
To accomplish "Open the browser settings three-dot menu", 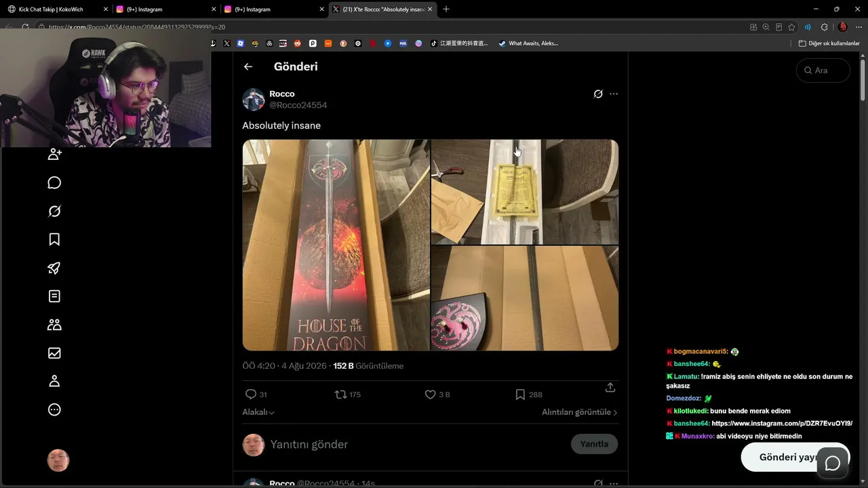I will click(857, 27).
